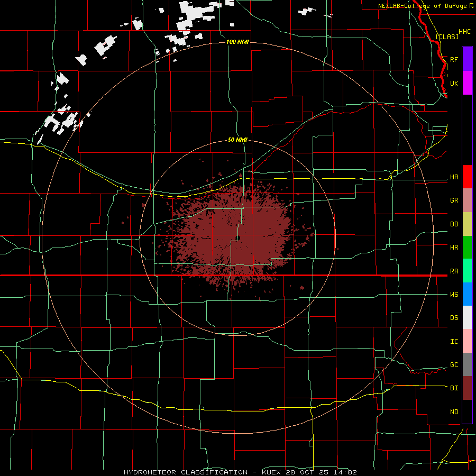Click the RA legend label

coord(454,271)
